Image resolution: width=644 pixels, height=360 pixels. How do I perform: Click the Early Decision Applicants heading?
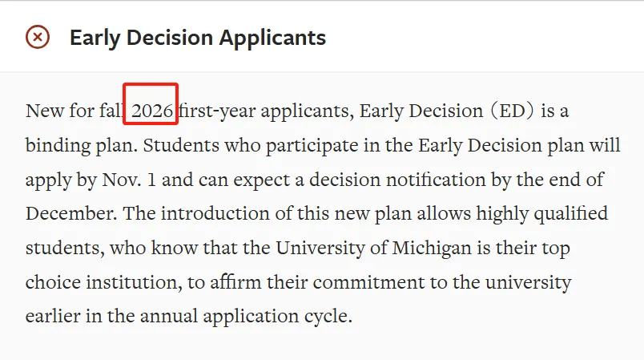pyautogui.click(x=198, y=38)
